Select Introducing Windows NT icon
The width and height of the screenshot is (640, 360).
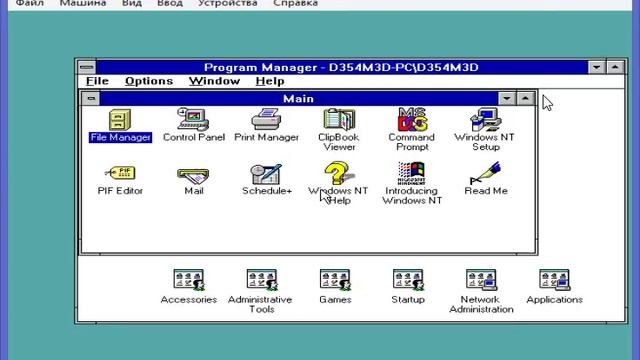[x=411, y=173]
